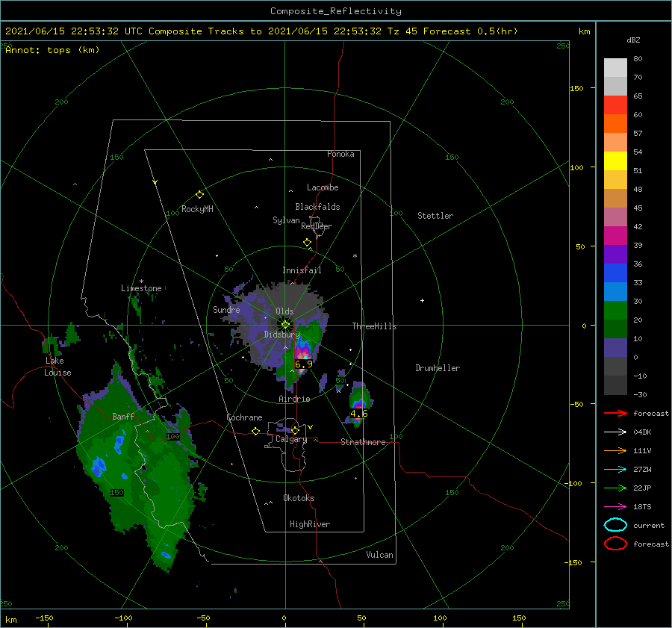Screen dimensions: 672x628
Task: Select the dark orange 60 dBZ swatch
Action: (615, 123)
